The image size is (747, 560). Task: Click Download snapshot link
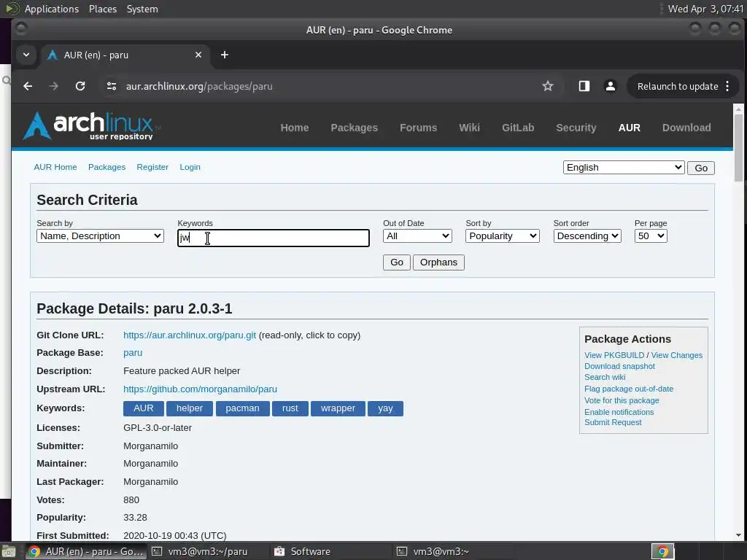[x=619, y=366]
